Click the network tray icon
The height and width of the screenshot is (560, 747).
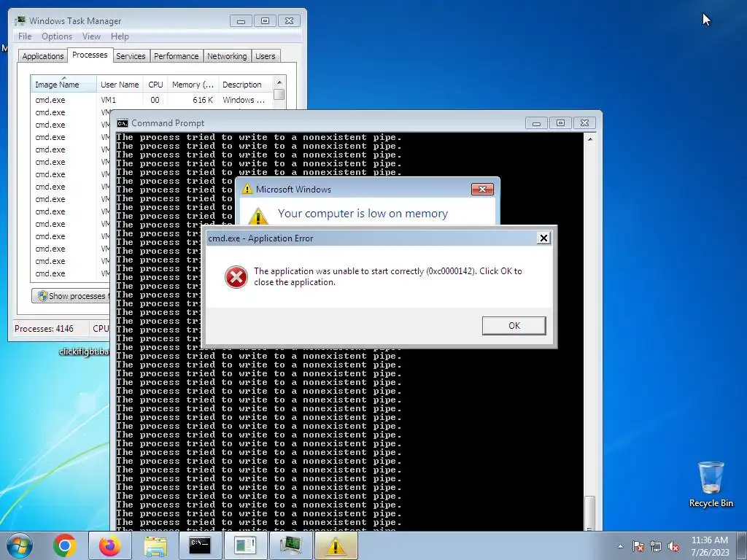(656, 546)
